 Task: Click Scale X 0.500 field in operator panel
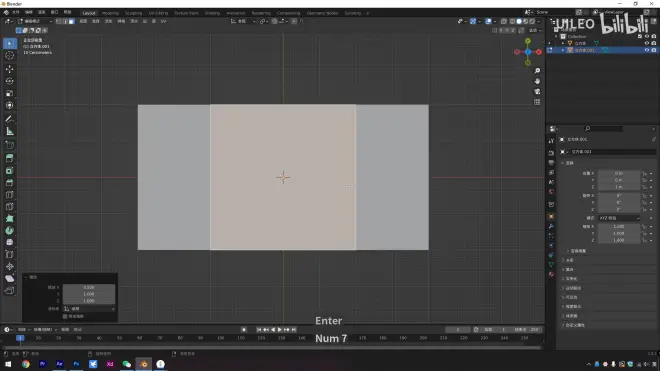tap(89, 287)
